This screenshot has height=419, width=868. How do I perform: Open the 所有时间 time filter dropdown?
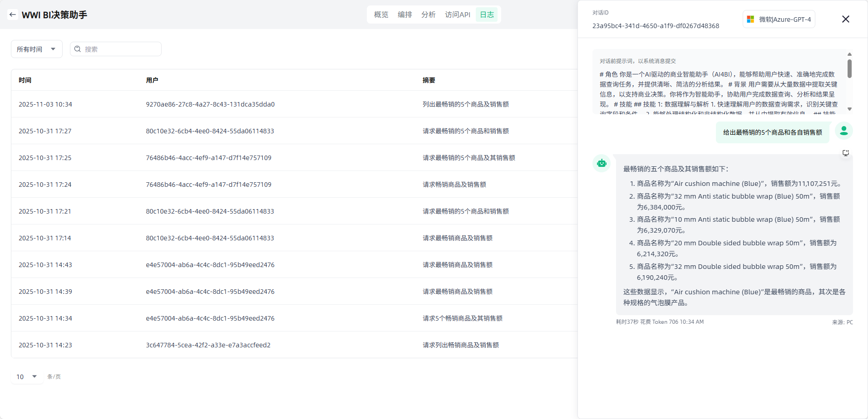pos(36,49)
